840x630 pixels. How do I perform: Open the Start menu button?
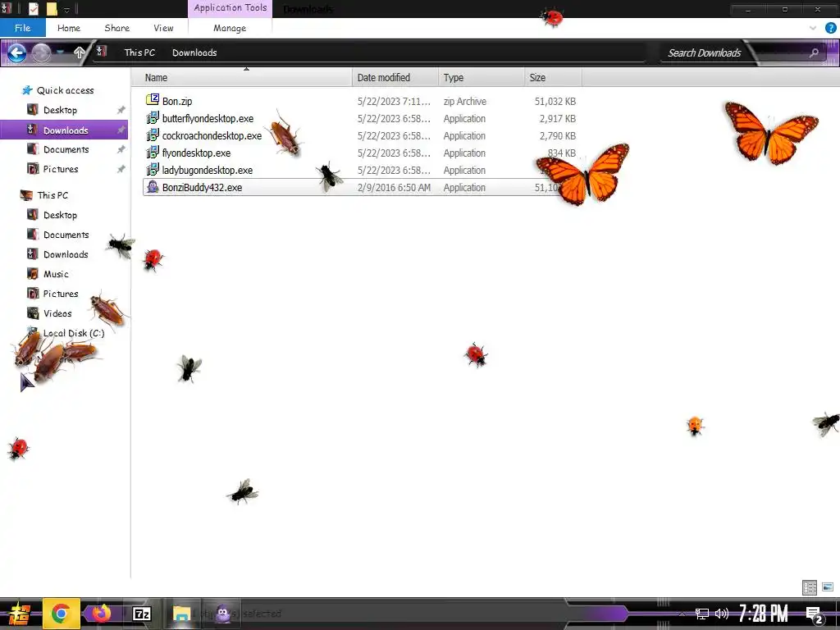[18, 614]
